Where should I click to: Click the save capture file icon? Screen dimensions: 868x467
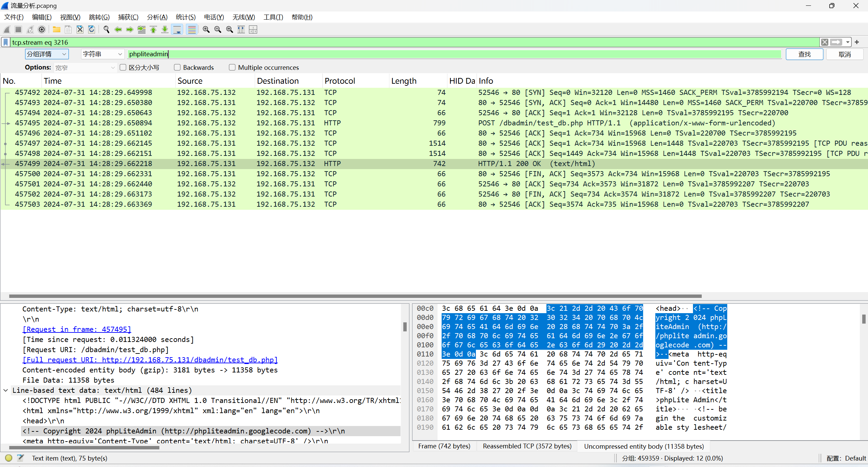[68, 29]
